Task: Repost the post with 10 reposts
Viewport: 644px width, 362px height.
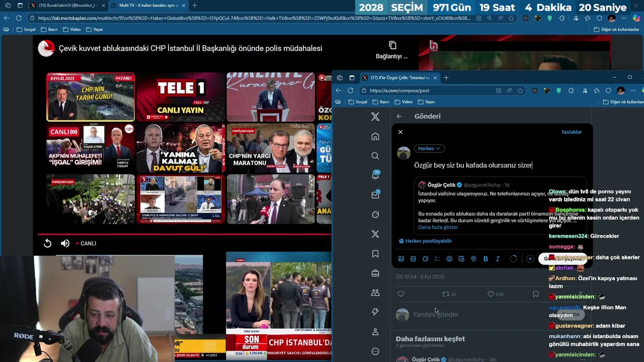Action: point(449,294)
